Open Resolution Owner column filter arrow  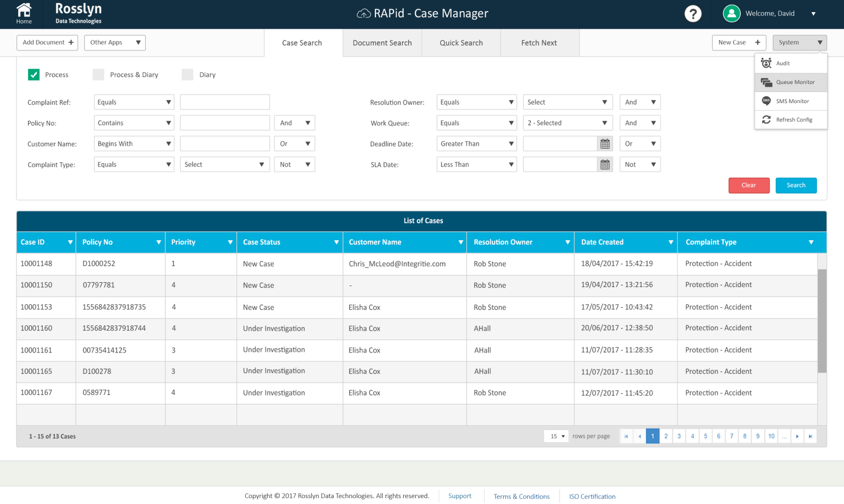(568, 242)
